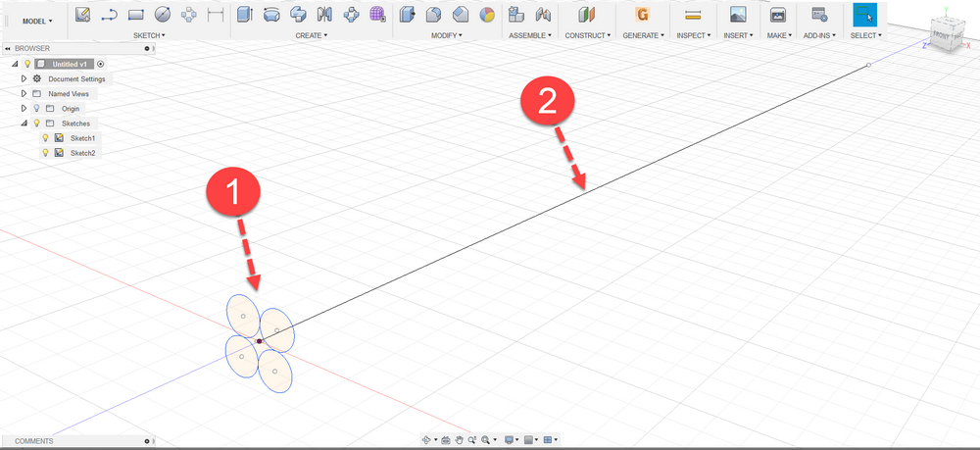Click the Joint tool icon
980x450 pixels.
pyautogui.click(x=543, y=14)
